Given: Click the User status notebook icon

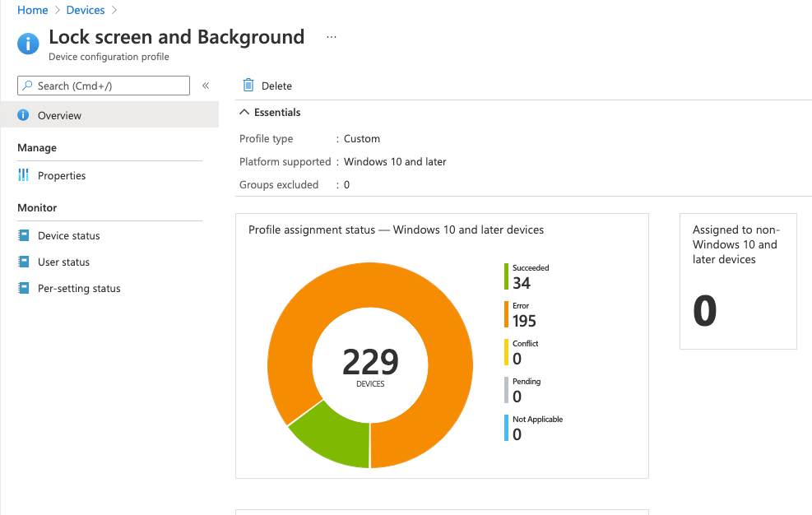Looking at the screenshot, I should pyautogui.click(x=23, y=262).
